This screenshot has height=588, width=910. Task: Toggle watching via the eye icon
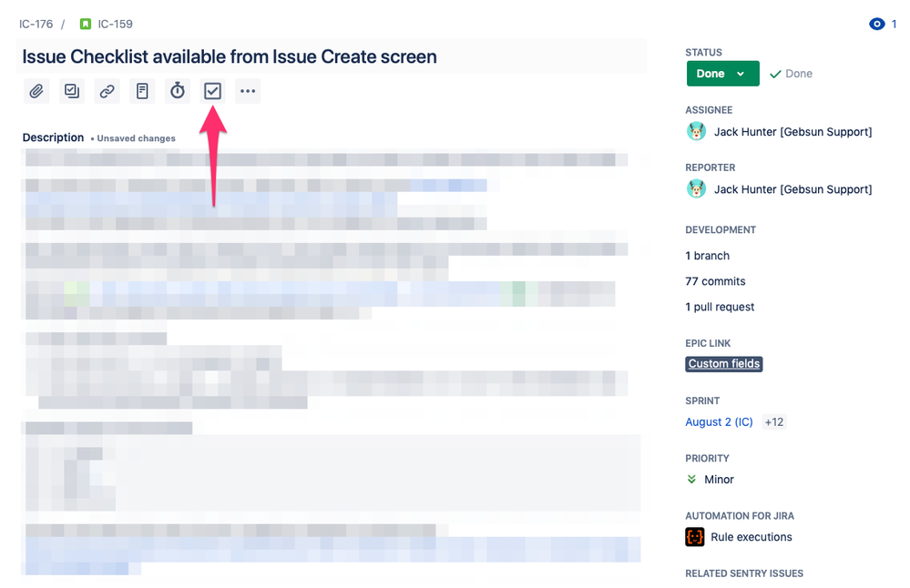(877, 24)
